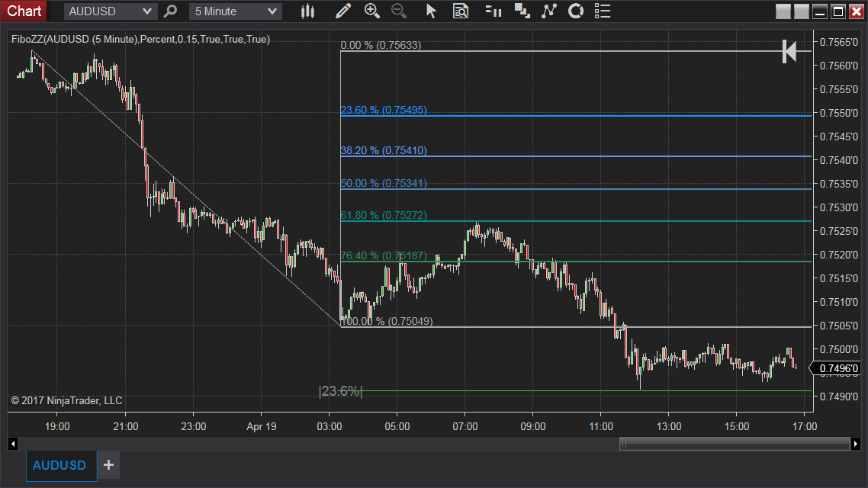Click the 0.7550'0 price axis label

point(839,113)
